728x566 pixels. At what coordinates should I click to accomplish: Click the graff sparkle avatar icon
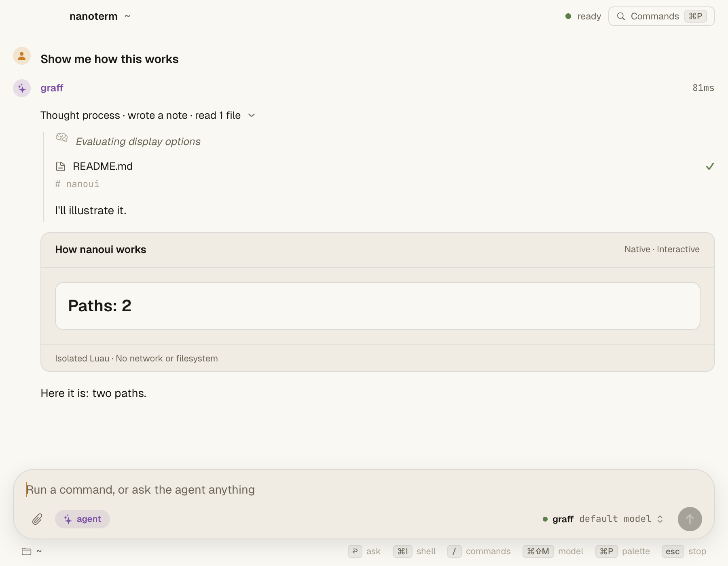(22, 88)
